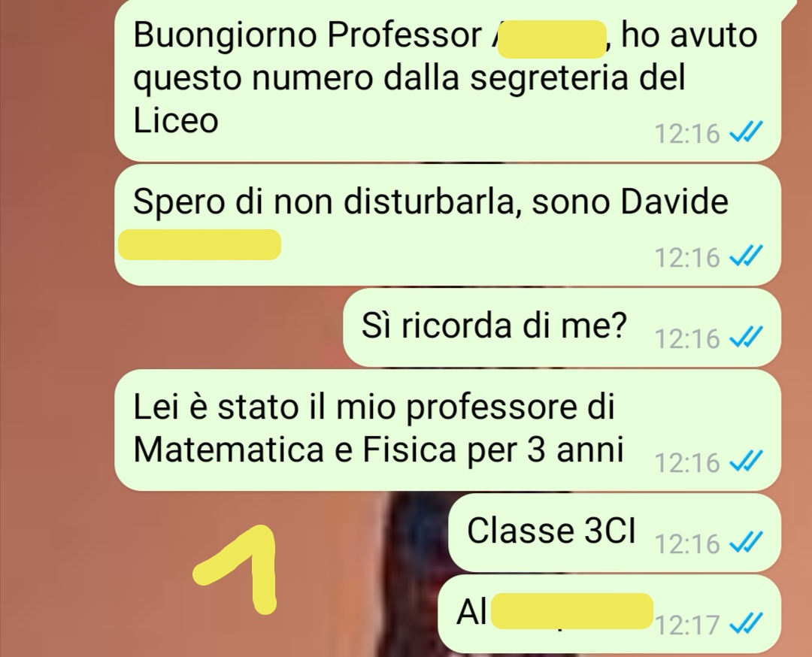
Task: Click the read checkmarks on the 'Matematica e Fisica' message
Action: pyautogui.click(x=746, y=461)
